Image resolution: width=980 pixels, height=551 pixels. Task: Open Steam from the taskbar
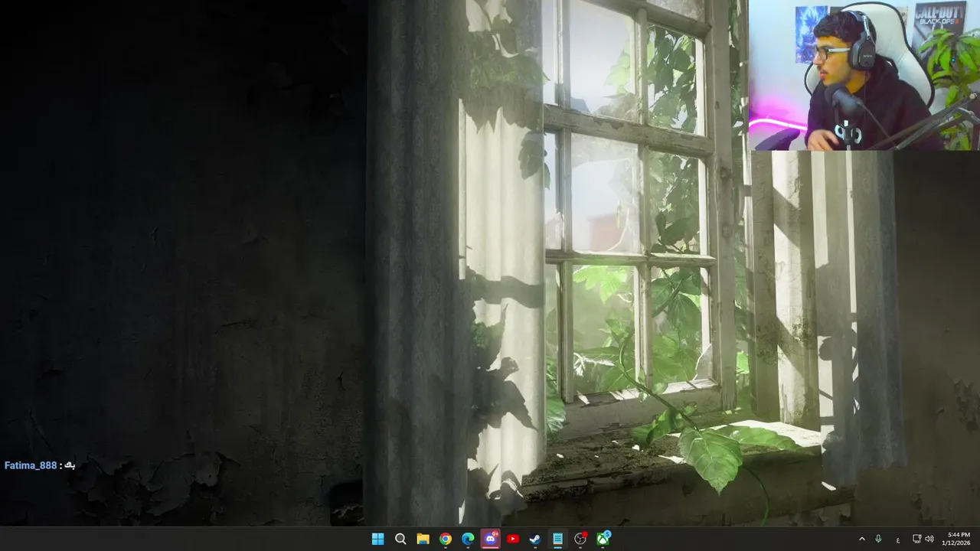click(x=535, y=539)
